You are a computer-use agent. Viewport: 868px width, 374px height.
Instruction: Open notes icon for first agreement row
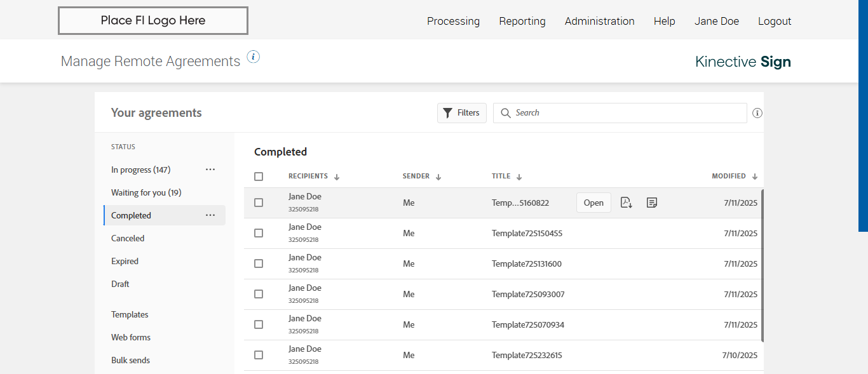651,203
